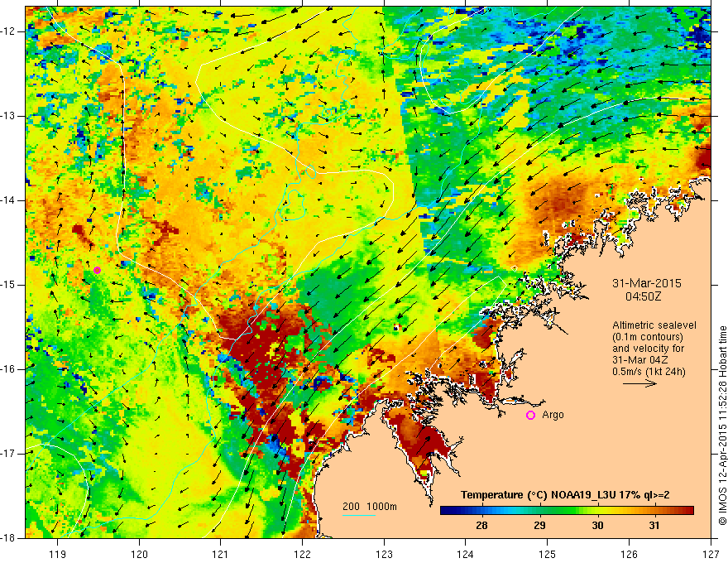
Task: Click latitude axis label -16
Action: pos(9,369)
